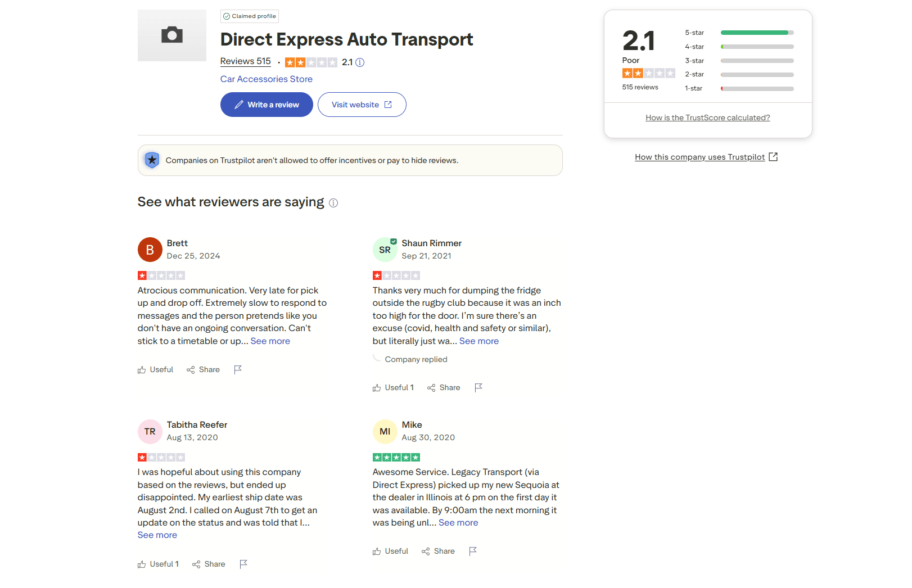The width and height of the screenshot is (912, 588).
Task: Open How is the TrustScore calculated
Action: 707,117
